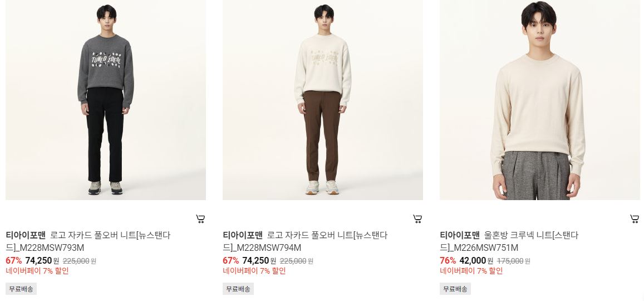Viewport: 644px width, 301px height.
Task: Open gray TUNED IDEAL sweater product image
Action: [106, 100]
